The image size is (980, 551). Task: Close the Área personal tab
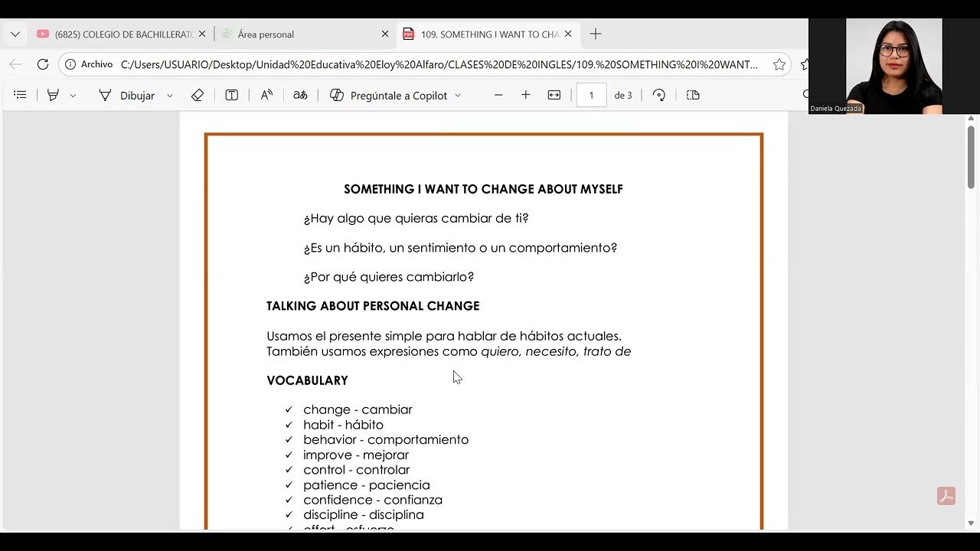click(385, 34)
